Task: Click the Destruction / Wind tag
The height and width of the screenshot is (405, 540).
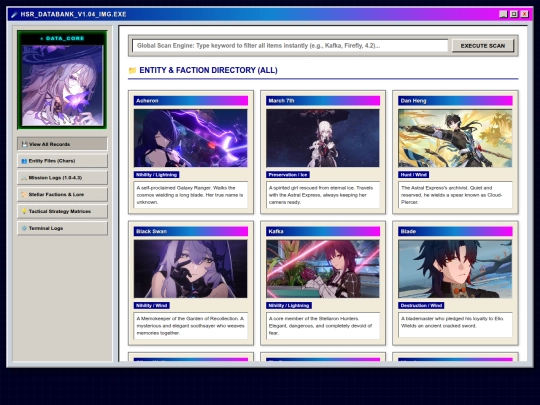Action: point(421,305)
